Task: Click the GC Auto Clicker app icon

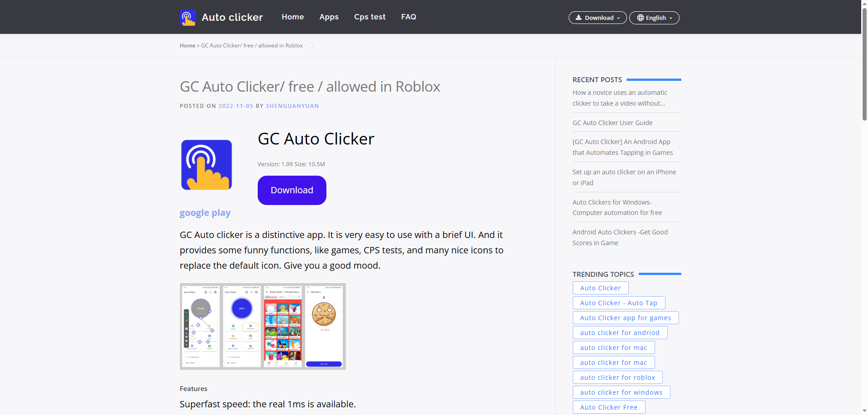Action: (x=206, y=164)
